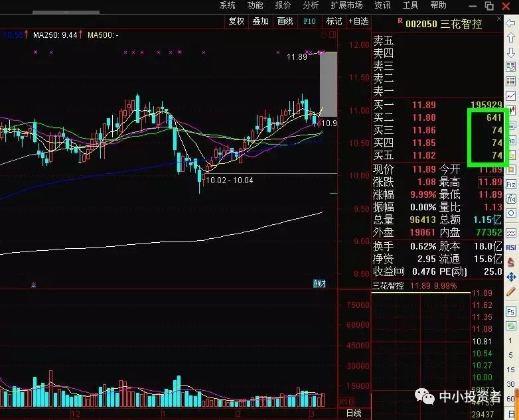
Task: Open the 功能 menu
Action: 256,5
